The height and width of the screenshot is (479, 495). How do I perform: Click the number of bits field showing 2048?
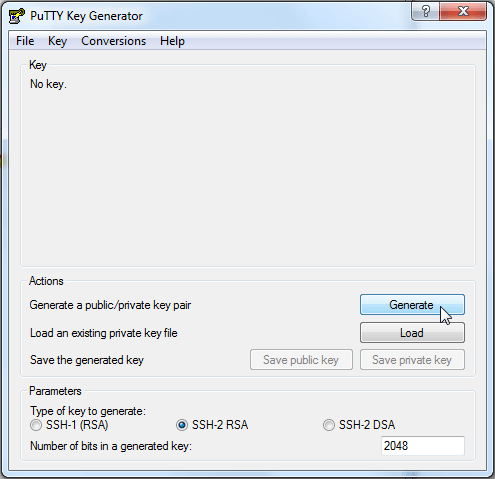(x=423, y=446)
